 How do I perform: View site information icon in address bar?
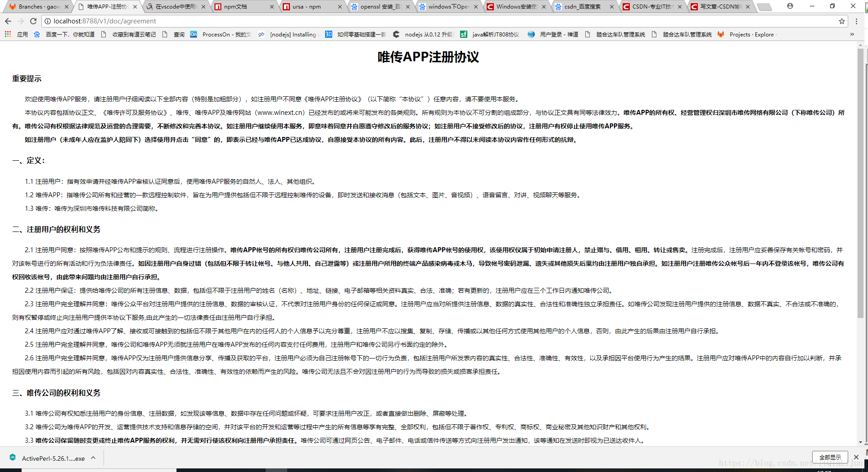click(47, 21)
